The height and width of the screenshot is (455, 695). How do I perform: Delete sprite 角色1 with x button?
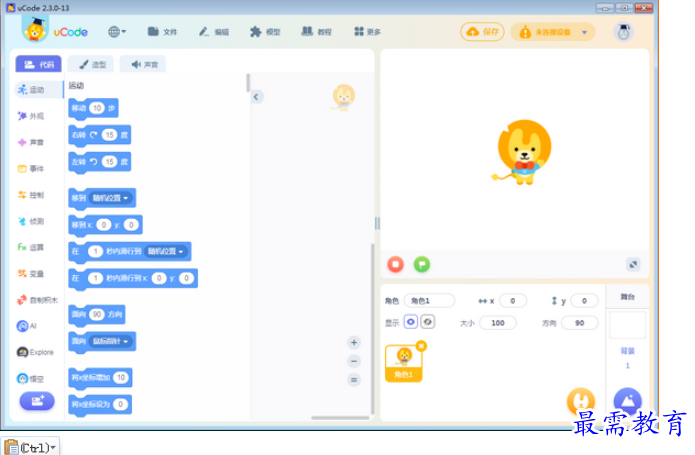click(422, 346)
